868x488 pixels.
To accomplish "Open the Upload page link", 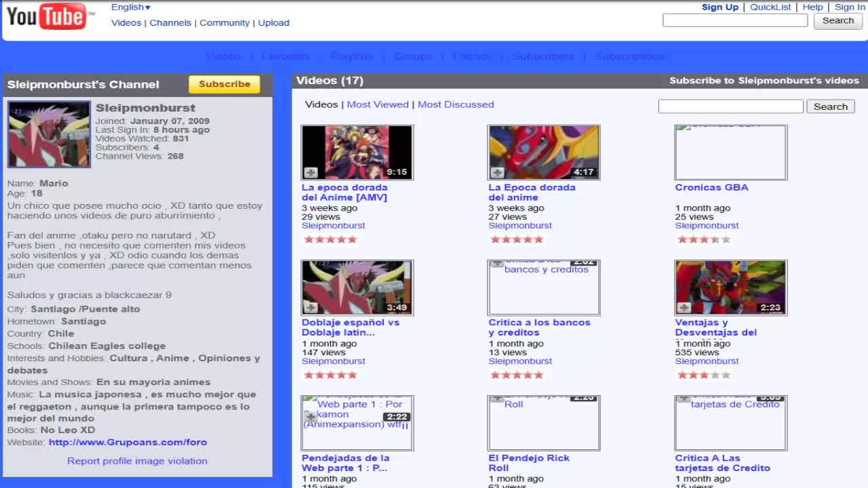I will click(273, 22).
